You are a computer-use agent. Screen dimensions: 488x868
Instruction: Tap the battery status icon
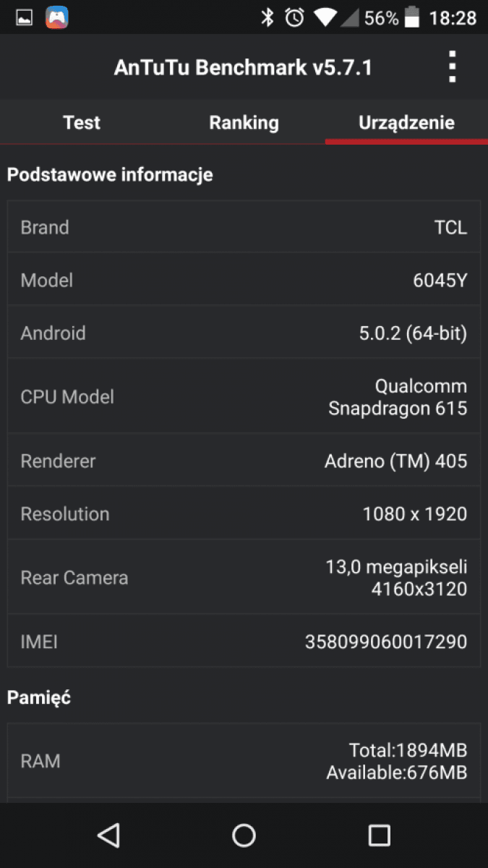pyautogui.click(x=413, y=17)
